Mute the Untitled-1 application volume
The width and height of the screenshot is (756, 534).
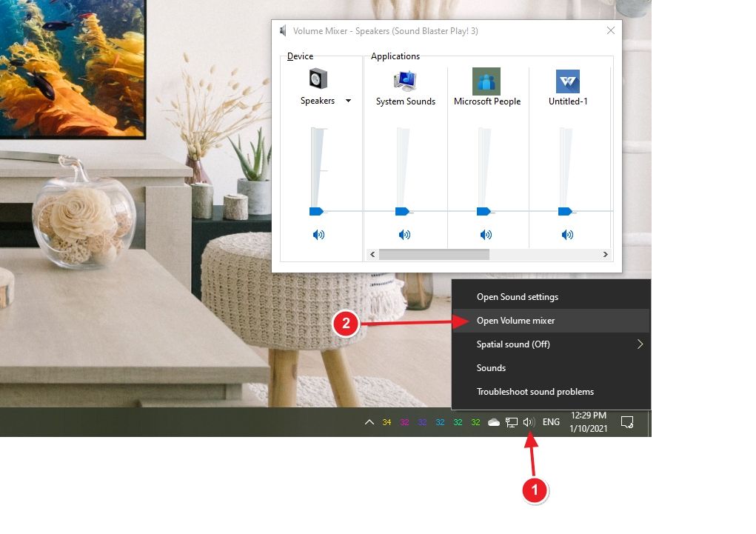pos(567,235)
